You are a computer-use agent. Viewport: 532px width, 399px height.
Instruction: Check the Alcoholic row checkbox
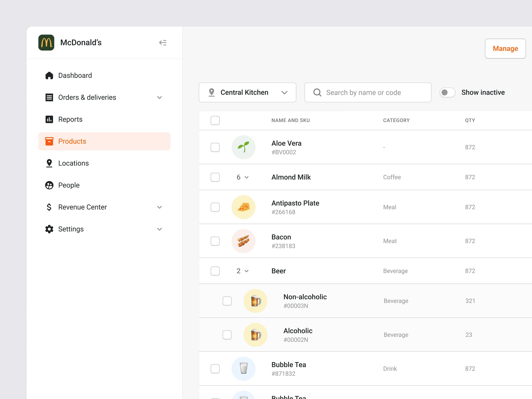(x=227, y=335)
